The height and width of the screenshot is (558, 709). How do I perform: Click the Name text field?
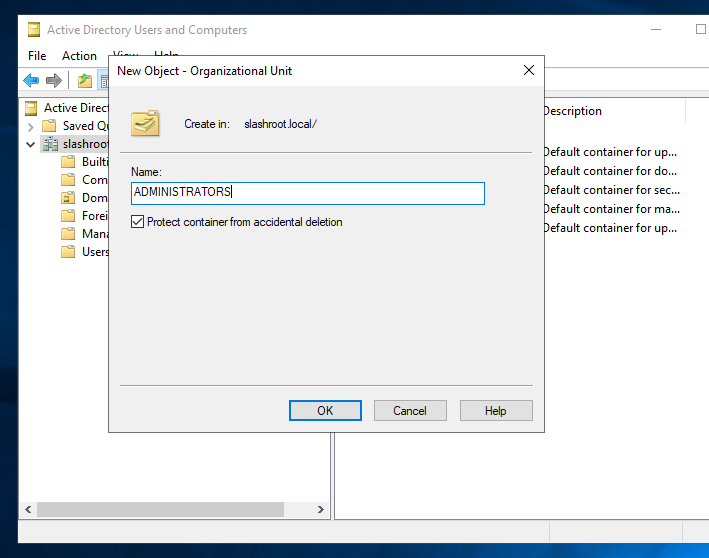pos(307,193)
